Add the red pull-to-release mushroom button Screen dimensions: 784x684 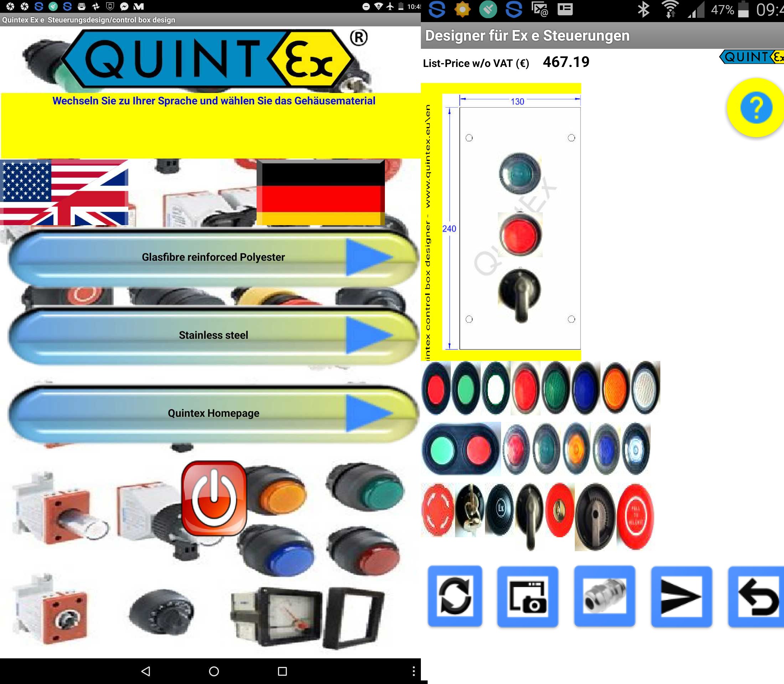(x=635, y=517)
